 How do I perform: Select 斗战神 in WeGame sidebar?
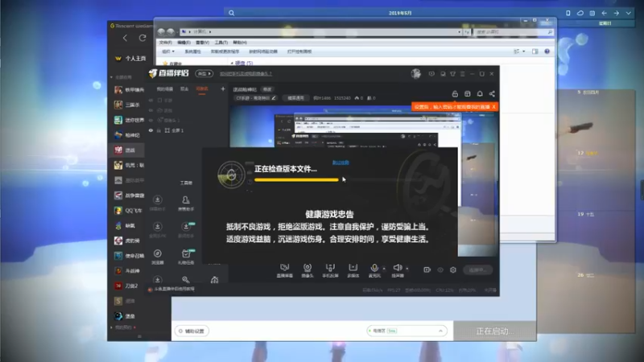point(128,271)
